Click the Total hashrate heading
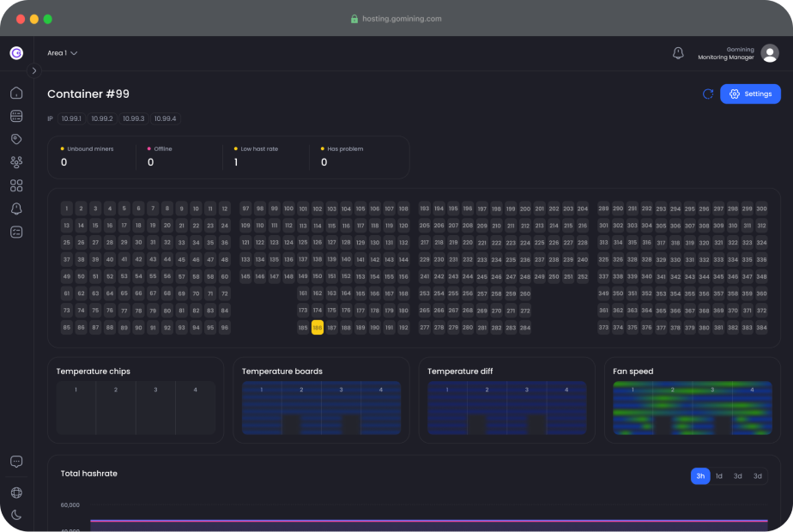 (89, 474)
